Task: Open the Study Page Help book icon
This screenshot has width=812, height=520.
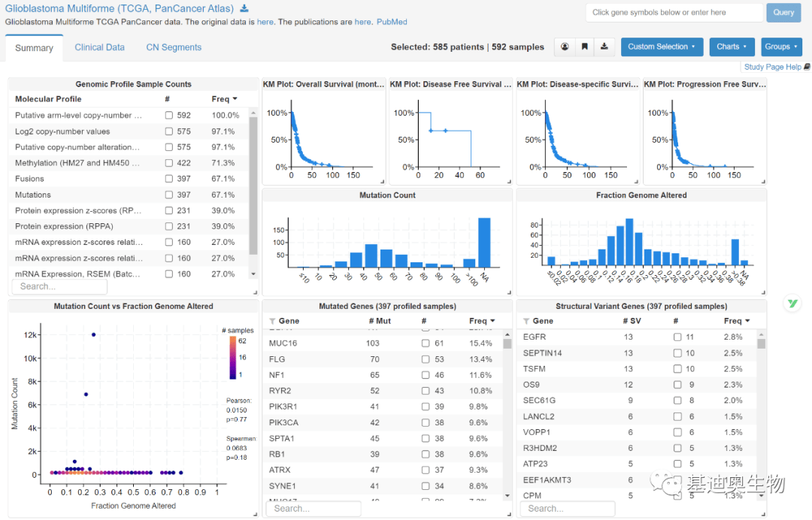Action: pos(807,67)
